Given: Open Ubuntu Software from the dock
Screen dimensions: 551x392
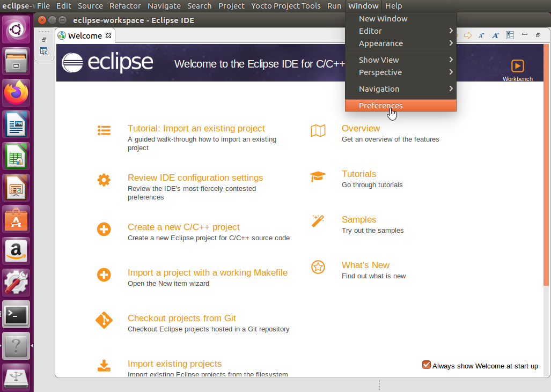Looking at the screenshot, I should 16,219.
